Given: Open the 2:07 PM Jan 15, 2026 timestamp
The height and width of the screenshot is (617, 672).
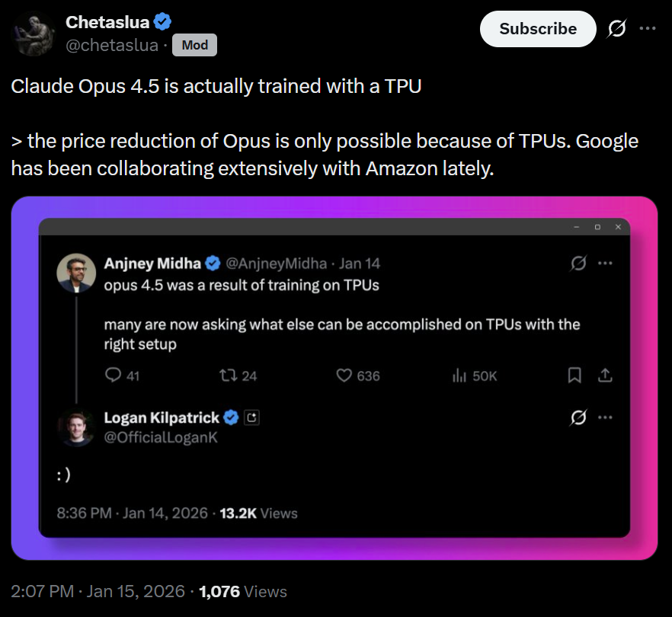Looking at the screenshot, I should 98,591.
